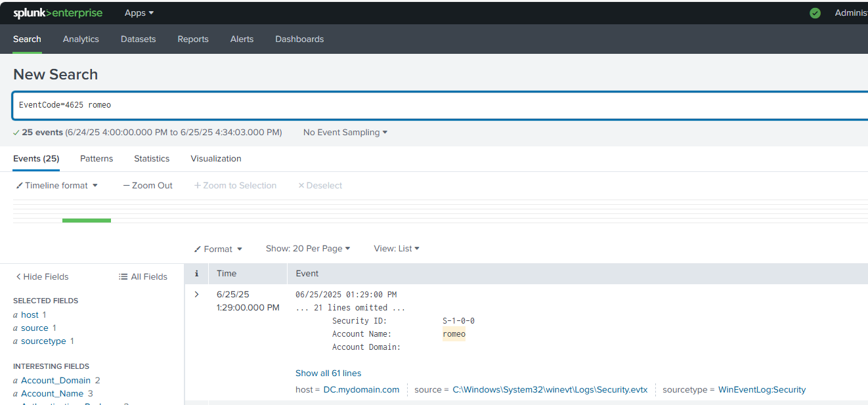Viewport: 868px width, 405px height.
Task: Click the Event column header
Action: (307, 274)
